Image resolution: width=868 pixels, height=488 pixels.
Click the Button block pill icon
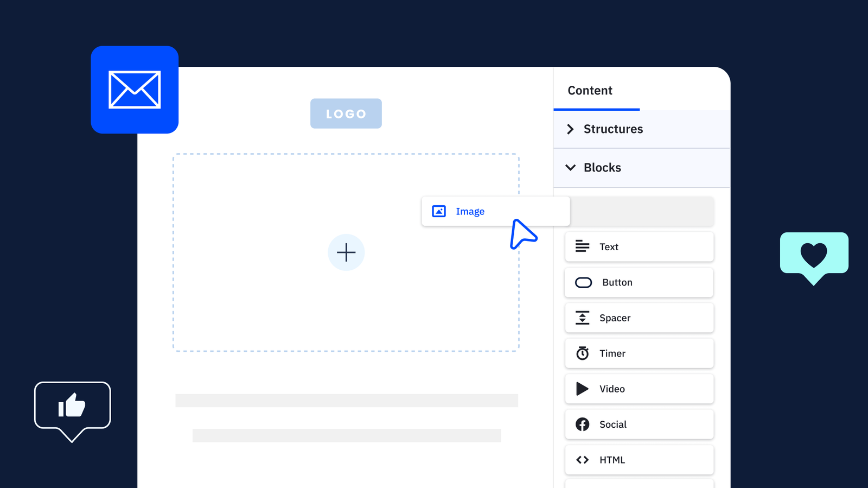coord(583,282)
